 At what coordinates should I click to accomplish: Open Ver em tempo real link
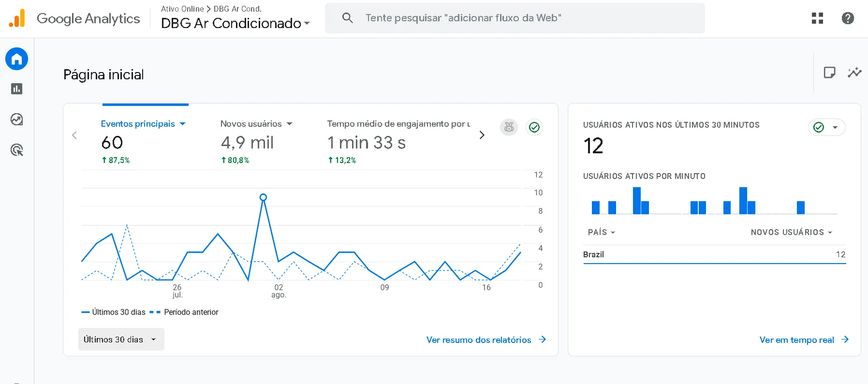tap(796, 340)
